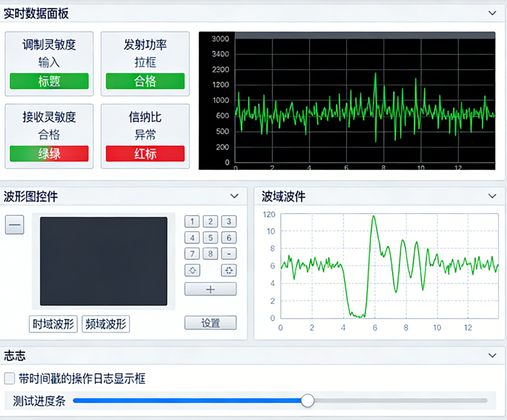Click the left crosshair icon below key 7
This screenshot has height=420, width=507.
192,270
